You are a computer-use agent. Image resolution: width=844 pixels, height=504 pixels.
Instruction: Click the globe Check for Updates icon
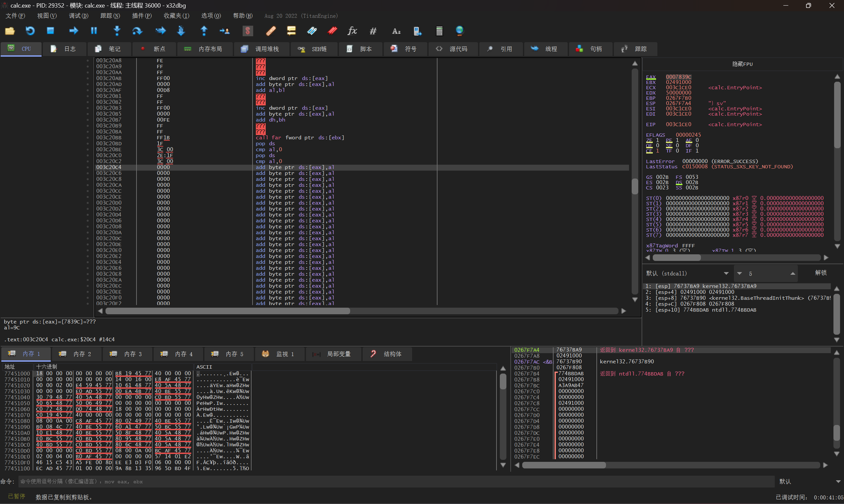[459, 31]
